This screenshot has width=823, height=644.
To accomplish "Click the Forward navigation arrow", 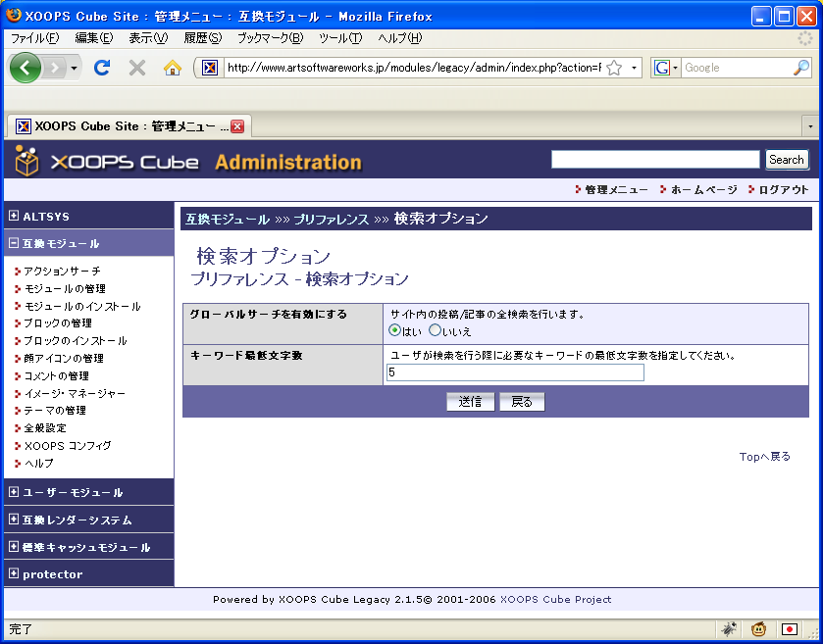I will [55, 68].
